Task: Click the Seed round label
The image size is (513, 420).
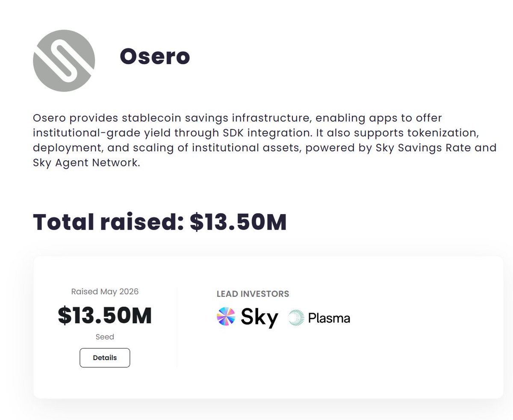Action: click(105, 337)
